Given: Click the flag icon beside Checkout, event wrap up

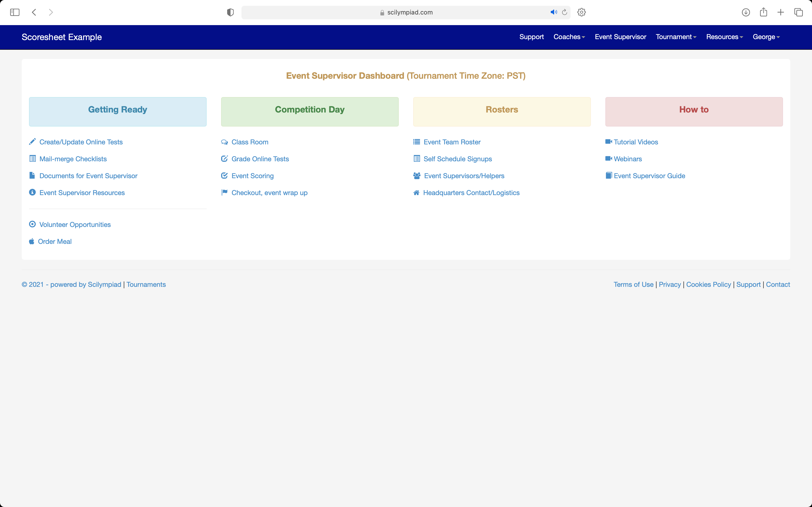Looking at the screenshot, I should pos(224,192).
